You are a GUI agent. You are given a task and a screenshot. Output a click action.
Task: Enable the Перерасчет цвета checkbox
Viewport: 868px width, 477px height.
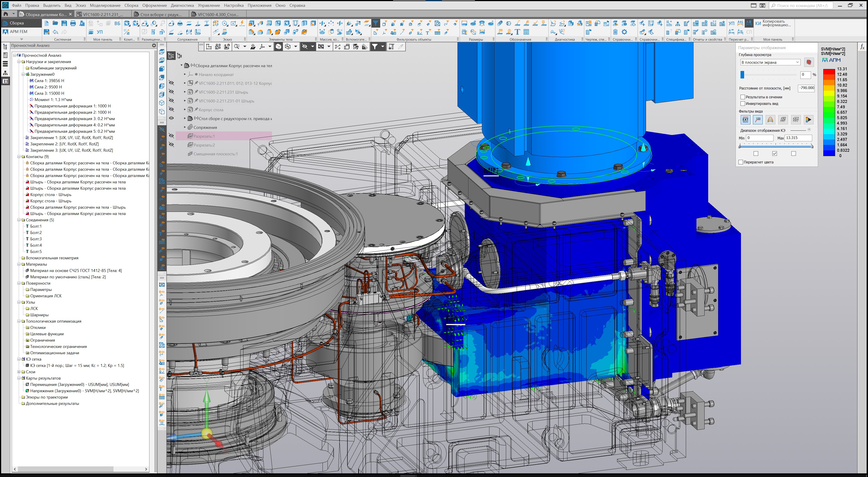(x=741, y=162)
